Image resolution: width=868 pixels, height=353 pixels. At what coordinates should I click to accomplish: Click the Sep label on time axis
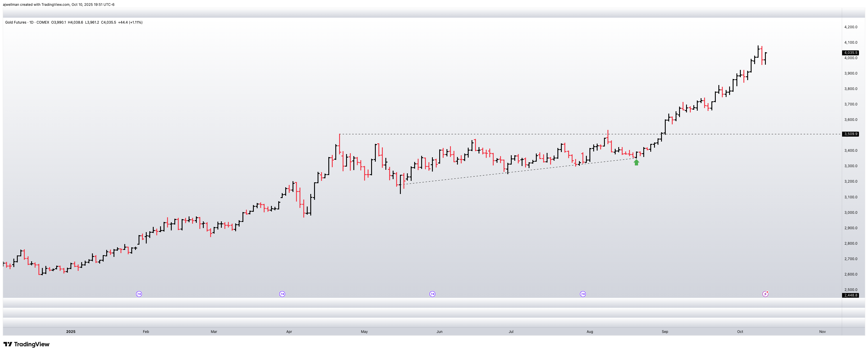665,332
